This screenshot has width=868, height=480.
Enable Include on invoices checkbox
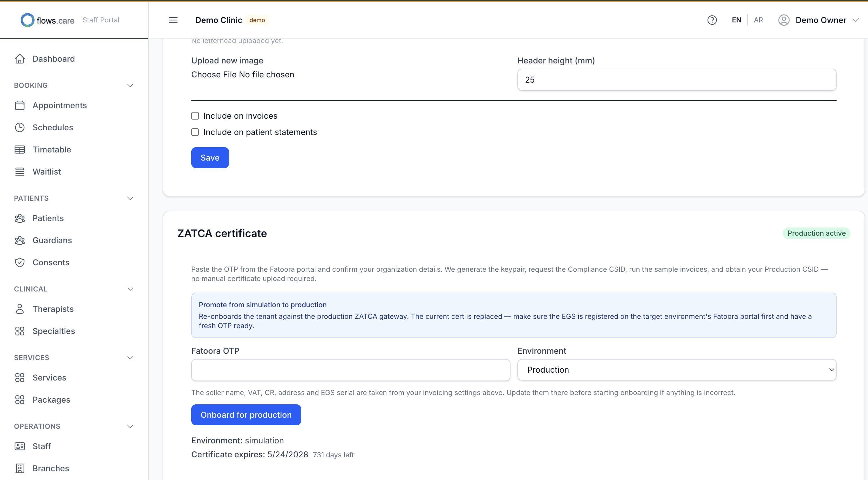pos(195,116)
